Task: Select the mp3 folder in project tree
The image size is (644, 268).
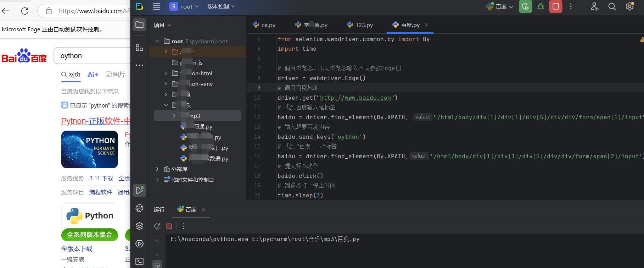Action: click(x=197, y=116)
